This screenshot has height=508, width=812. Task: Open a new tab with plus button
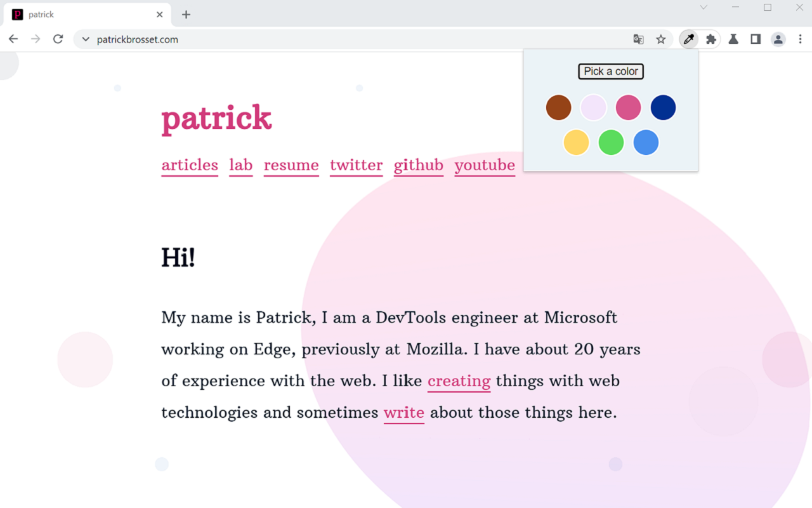(186, 15)
